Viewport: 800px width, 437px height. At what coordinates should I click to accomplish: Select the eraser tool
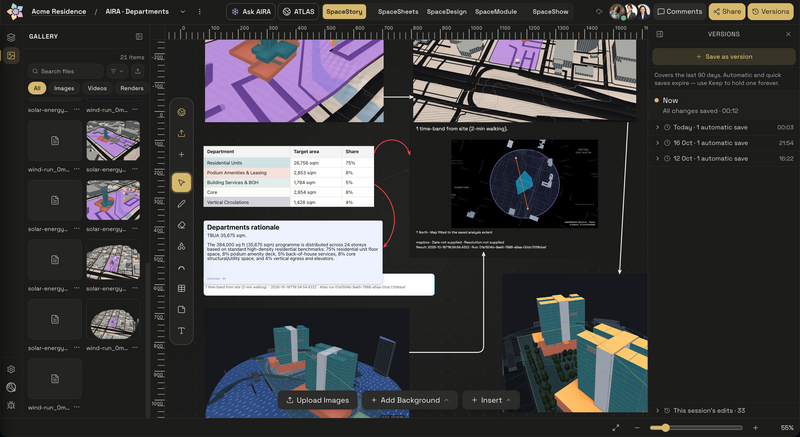point(181,225)
